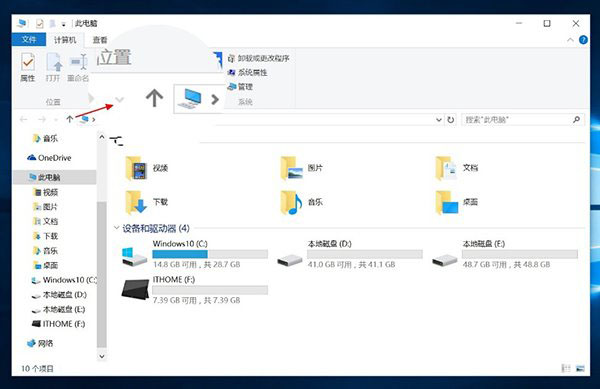
Task: Select 视频 in navigation pane
Action: pyautogui.click(x=46, y=192)
